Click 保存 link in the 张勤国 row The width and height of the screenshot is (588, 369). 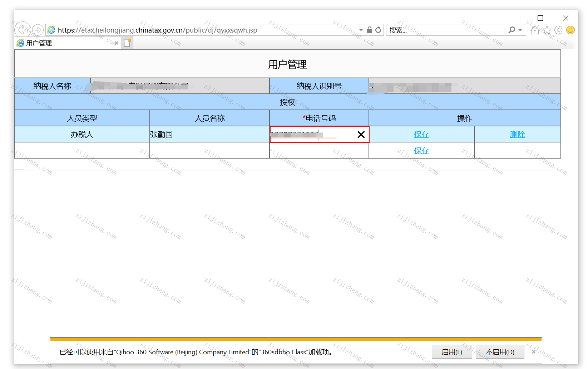(421, 135)
